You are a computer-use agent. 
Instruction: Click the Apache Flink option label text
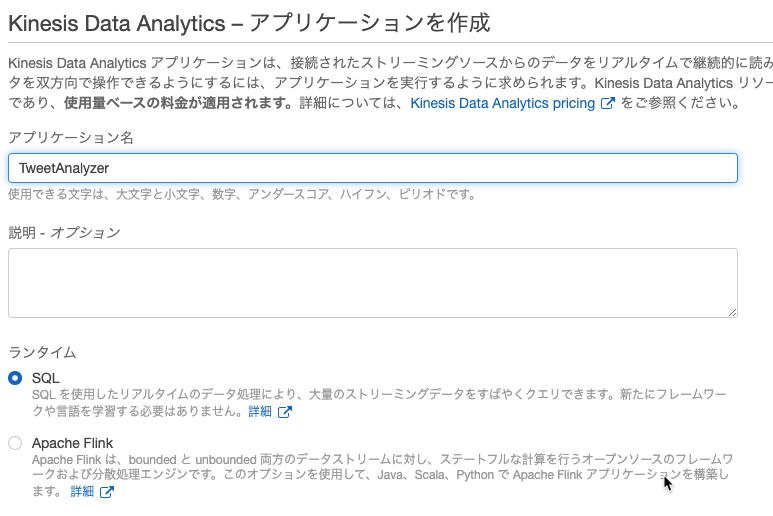[x=72, y=443]
